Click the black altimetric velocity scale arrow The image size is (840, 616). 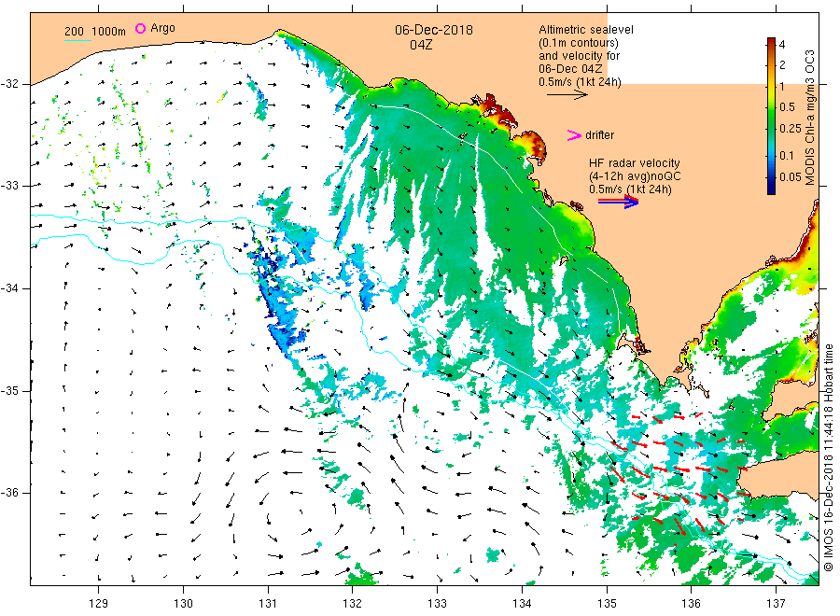pos(567,95)
